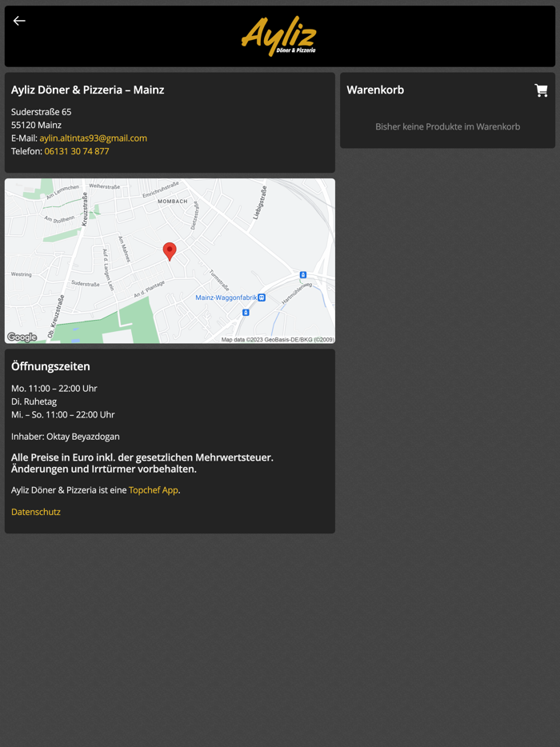Open the aylin.altintas93@gmail.com email link
This screenshot has height=747, width=560.
coord(94,138)
